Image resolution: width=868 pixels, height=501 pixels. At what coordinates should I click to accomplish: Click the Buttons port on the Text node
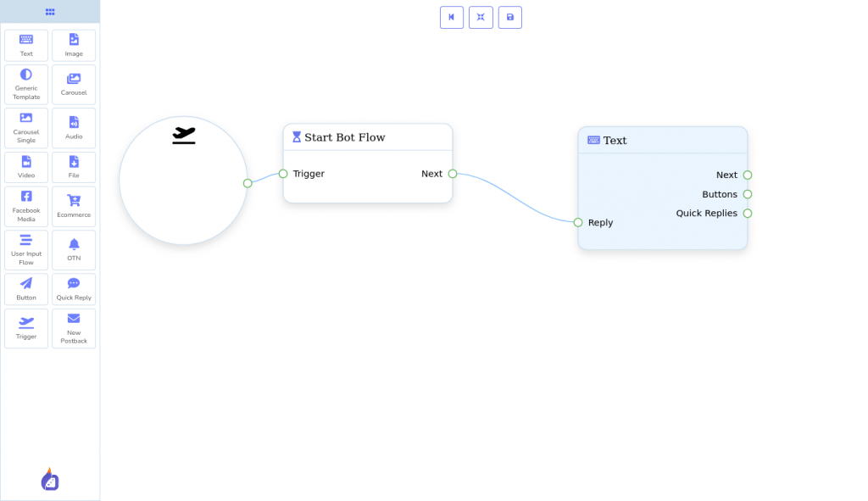747,194
